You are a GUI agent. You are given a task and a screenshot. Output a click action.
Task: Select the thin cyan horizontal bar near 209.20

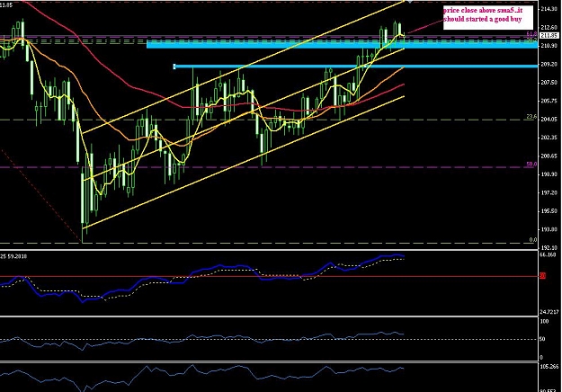355,67
